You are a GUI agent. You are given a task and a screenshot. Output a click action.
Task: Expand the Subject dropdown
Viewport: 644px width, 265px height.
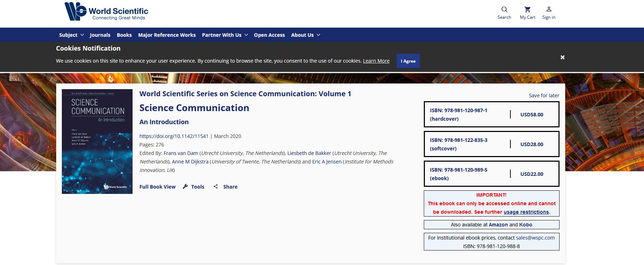click(x=71, y=35)
